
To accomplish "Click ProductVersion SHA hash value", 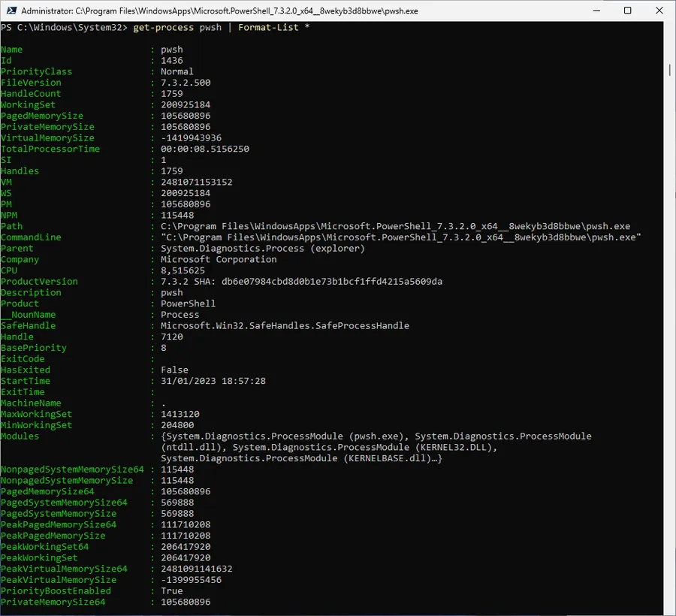I will tap(332, 282).
